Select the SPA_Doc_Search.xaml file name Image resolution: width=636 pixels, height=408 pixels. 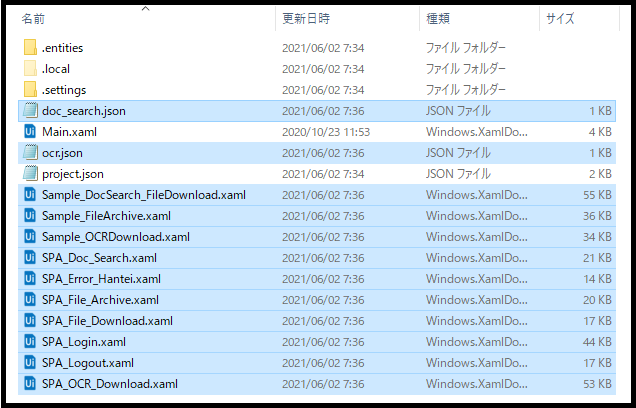[x=99, y=258]
